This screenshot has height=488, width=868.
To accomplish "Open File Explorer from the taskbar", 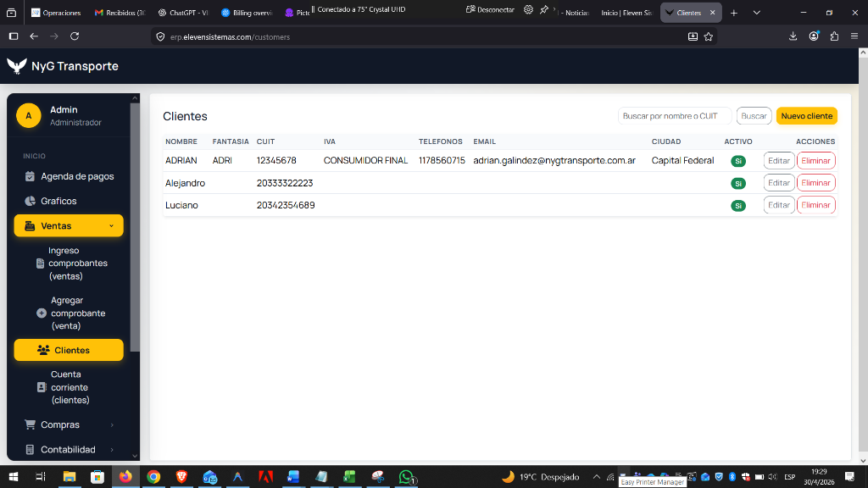I will 70,476.
